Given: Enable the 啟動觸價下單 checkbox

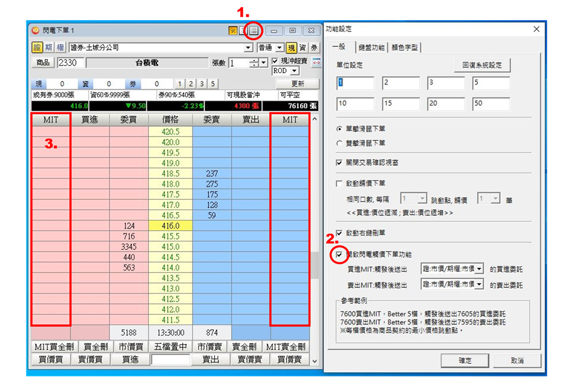Looking at the screenshot, I should [339, 183].
